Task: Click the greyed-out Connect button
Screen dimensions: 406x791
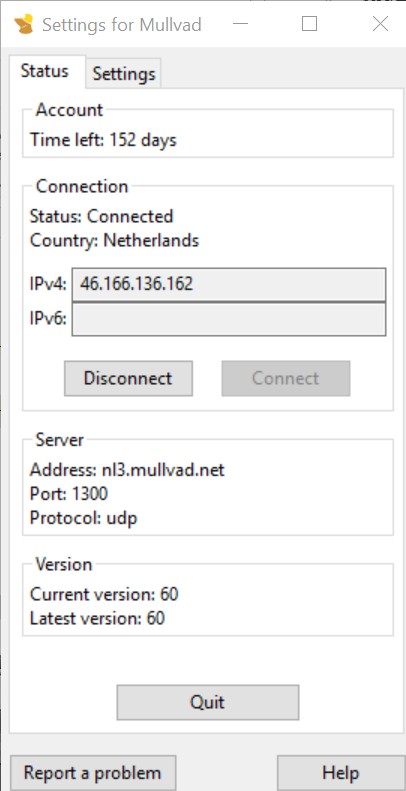Action: 285,378
